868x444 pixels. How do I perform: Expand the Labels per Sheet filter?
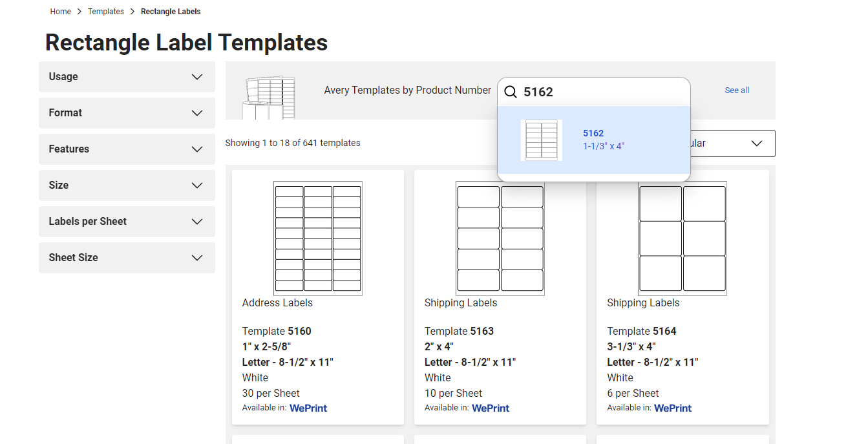point(127,222)
